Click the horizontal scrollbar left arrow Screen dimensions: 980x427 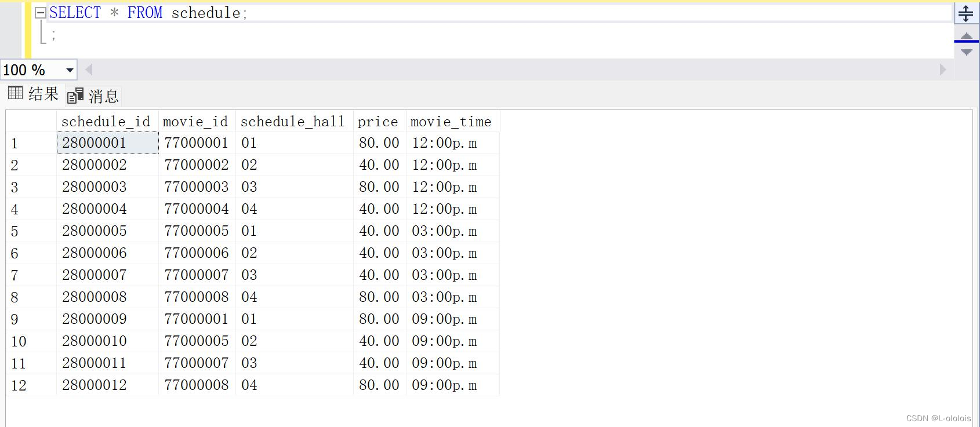(x=89, y=70)
